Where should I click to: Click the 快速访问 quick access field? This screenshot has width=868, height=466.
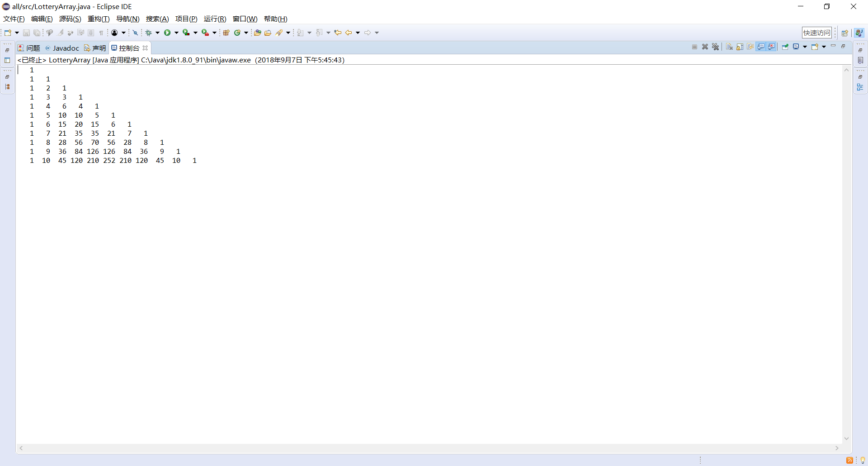tap(817, 33)
